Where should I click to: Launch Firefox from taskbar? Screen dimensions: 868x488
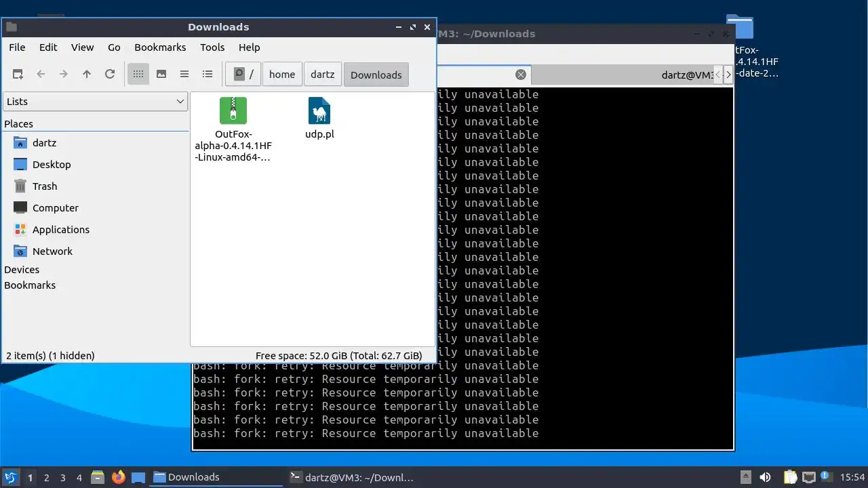tap(119, 477)
